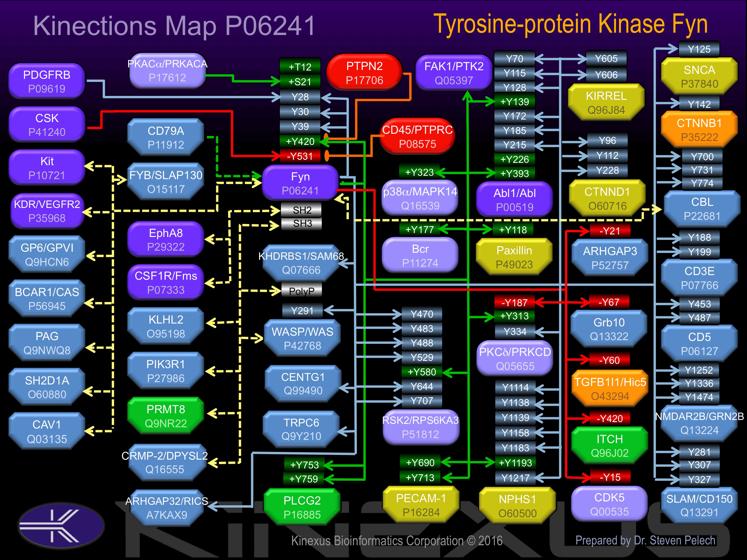The height and width of the screenshot is (560, 747).
Task: Click PKACα/PRKACA P17612 node
Action: pyautogui.click(x=168, y=71)
